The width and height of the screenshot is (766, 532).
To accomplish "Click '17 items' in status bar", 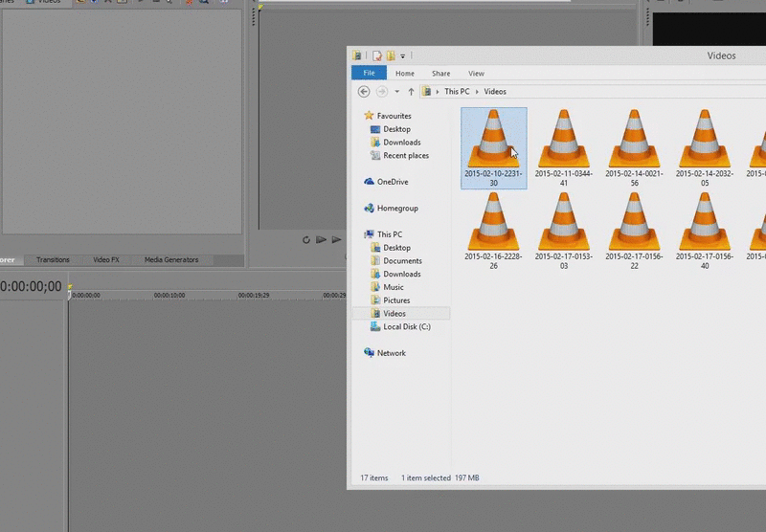I will point(374,477).
